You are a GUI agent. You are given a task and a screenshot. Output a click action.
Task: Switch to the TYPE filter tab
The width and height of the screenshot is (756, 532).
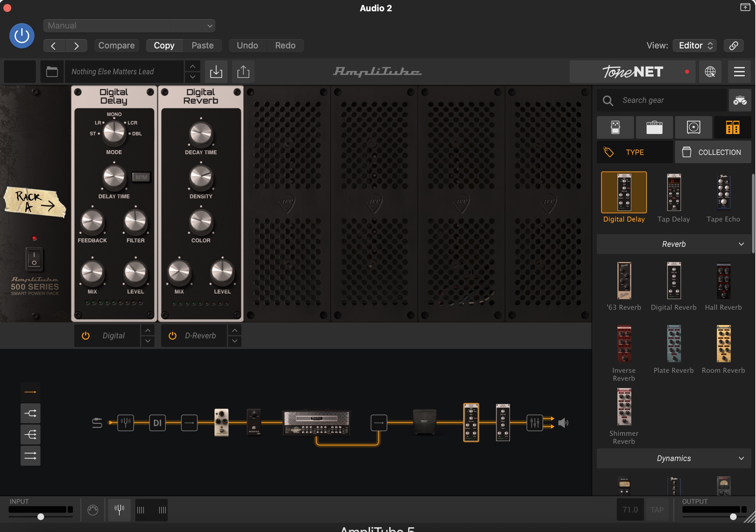(x=635, y=152)
